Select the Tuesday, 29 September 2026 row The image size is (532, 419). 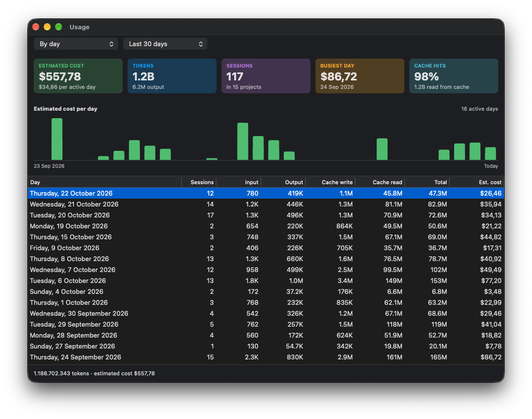266,324
